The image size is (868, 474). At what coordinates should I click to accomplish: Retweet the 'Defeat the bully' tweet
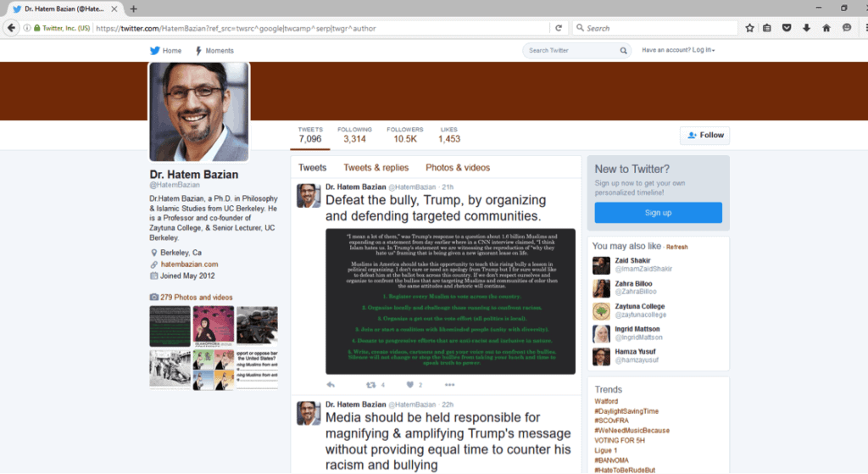pyautogui.click(x=370, y=384)
